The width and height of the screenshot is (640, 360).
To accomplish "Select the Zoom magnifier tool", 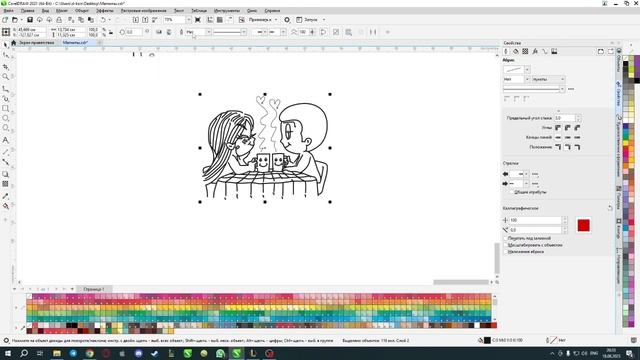I will tap(6, 77).
